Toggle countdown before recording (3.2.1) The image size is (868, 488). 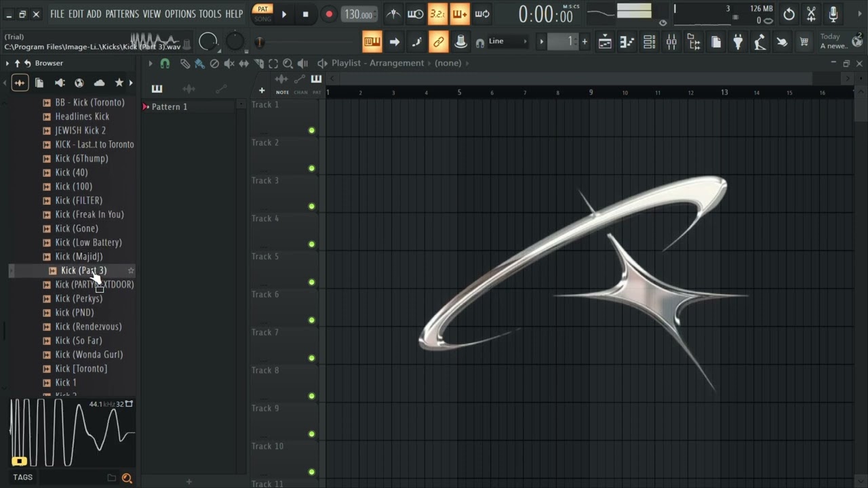437,14
